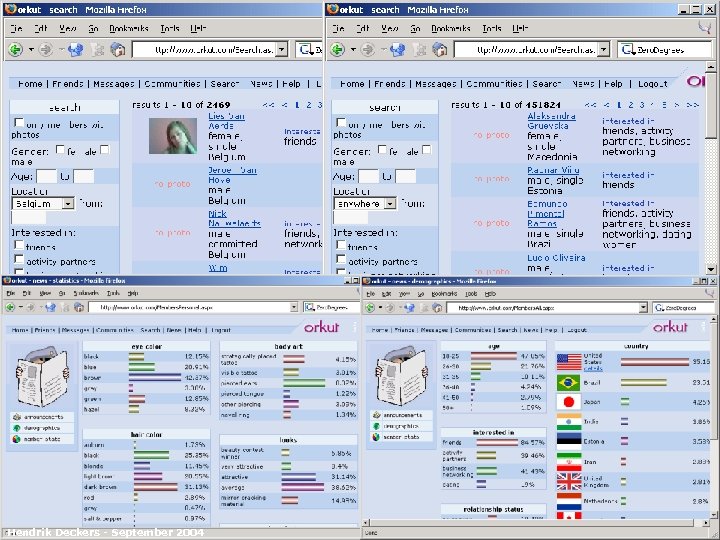This screenshot has width=720, height=540.
Task: Click the announcements icon in the statistics window sidebar
Action: [x=17, y=417]
